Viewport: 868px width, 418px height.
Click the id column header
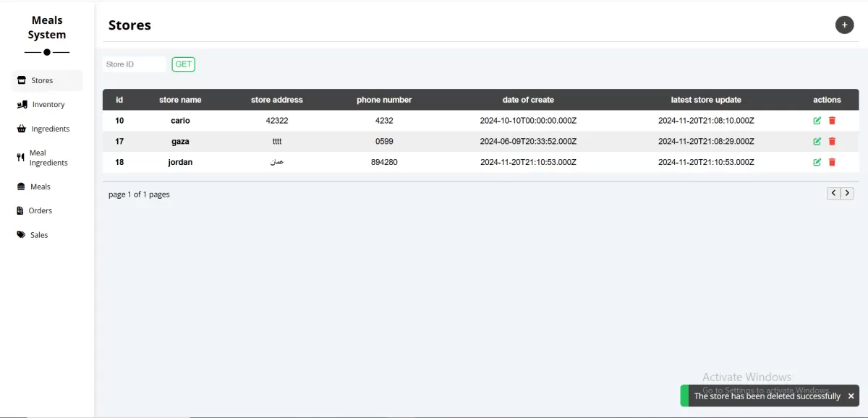[x=119, y=100]
